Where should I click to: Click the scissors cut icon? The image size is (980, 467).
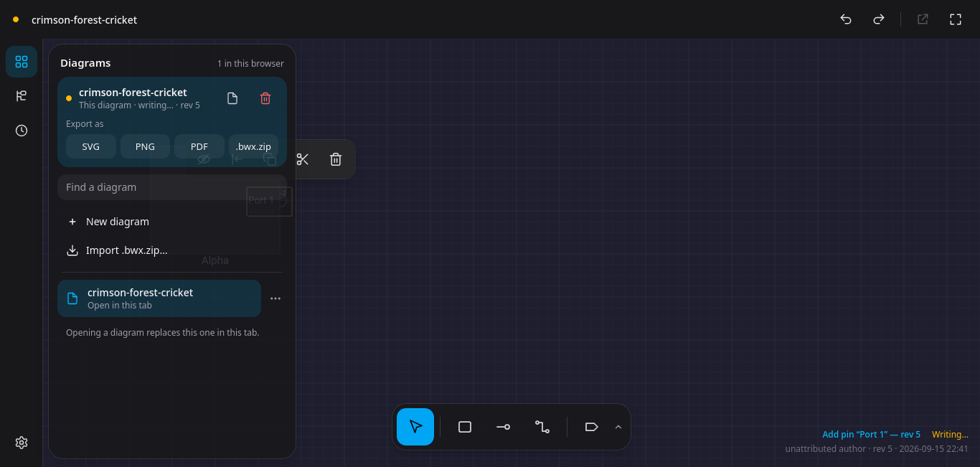click(303, 159)
